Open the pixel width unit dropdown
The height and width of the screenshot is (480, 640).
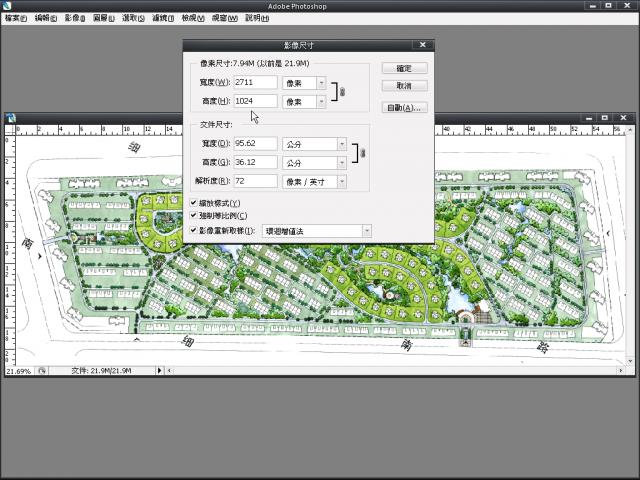tap(321, 83)
